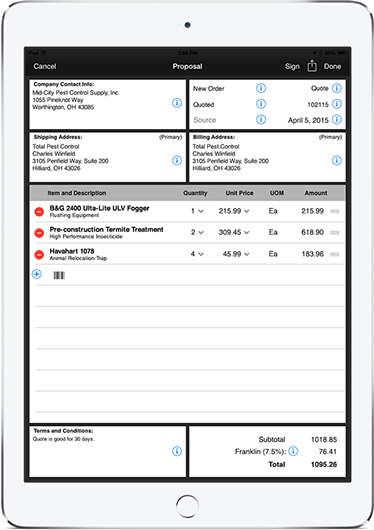Grab reorder handle on Termite Treatment row
Screen dimensions: 374x530
(334, 233)
